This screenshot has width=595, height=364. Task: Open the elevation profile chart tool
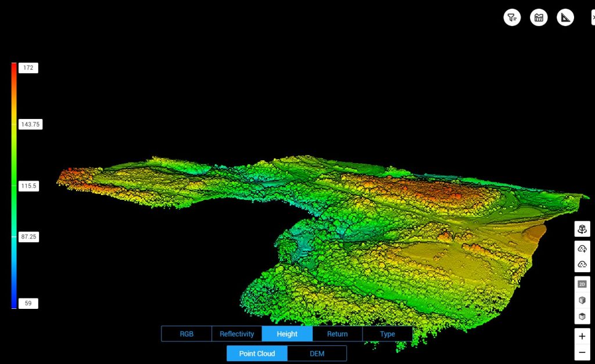[539, 17]
